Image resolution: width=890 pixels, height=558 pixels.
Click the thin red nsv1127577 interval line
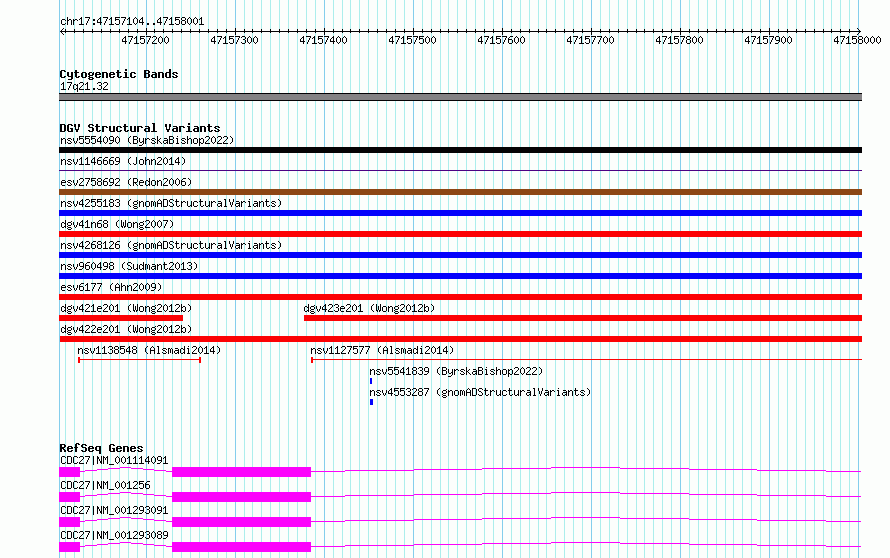click(586, 360)
